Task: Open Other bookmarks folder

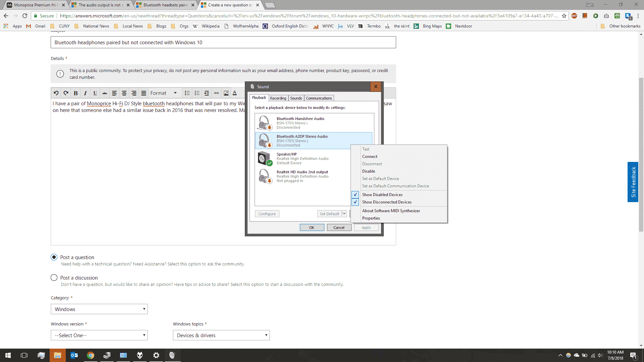Action: (x=621, y=26)
